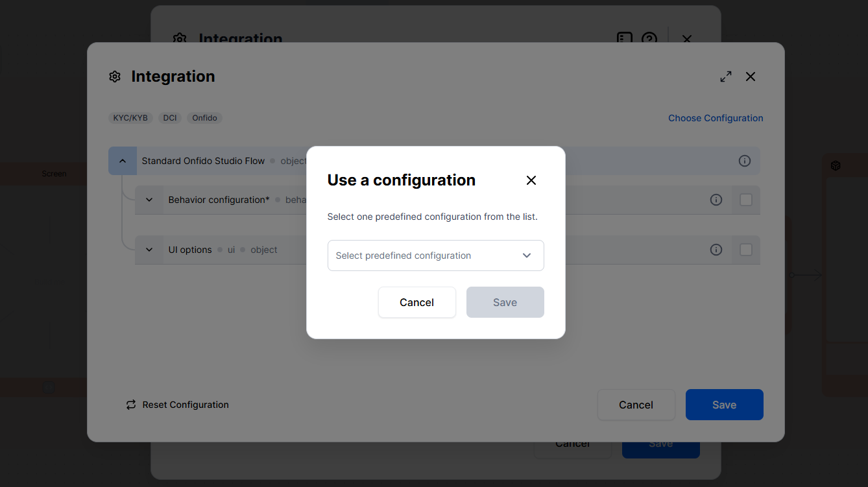Screen dimensions: 868x487
Task: Select the KYC/KYB tag
Action: pos(130,118)
